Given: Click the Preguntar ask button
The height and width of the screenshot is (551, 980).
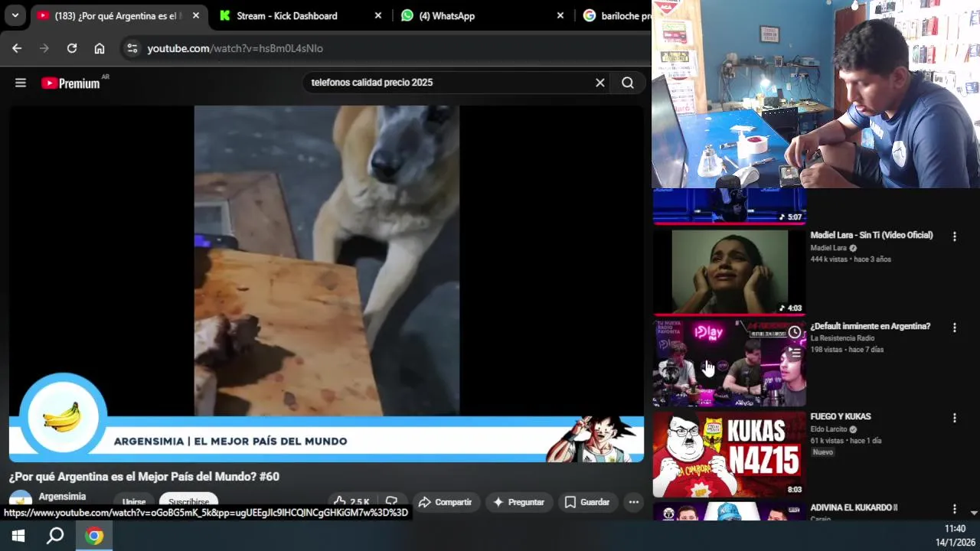Looking at the screenshot, I should coord(519,502).
